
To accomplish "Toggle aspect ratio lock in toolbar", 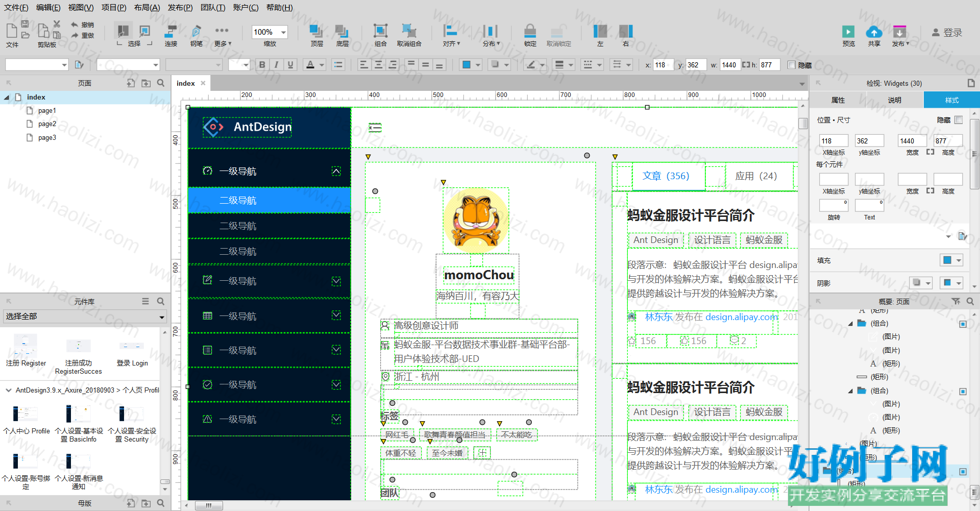I will tap(746, 65).
